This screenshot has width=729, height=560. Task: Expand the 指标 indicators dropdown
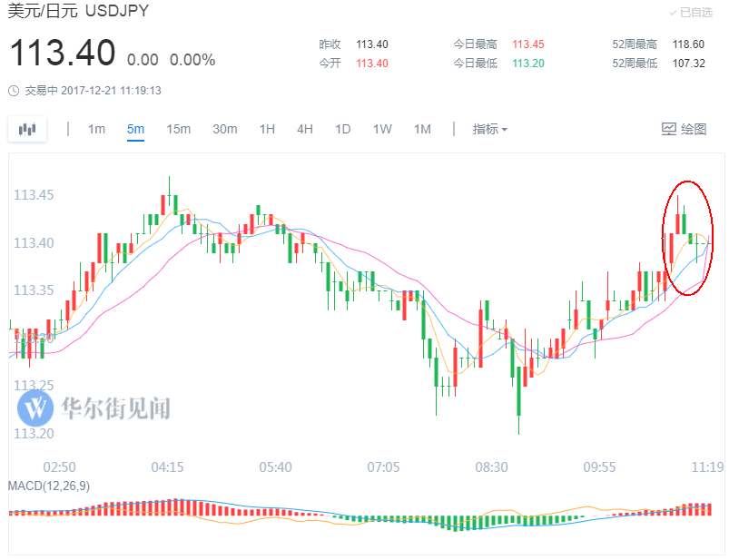tap(489, 129)
